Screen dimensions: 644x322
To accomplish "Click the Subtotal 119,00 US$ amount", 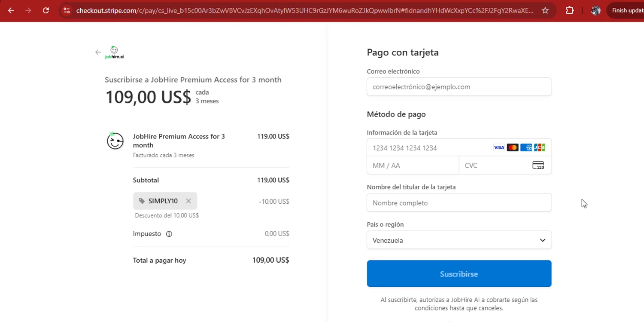I will (273, 180).
